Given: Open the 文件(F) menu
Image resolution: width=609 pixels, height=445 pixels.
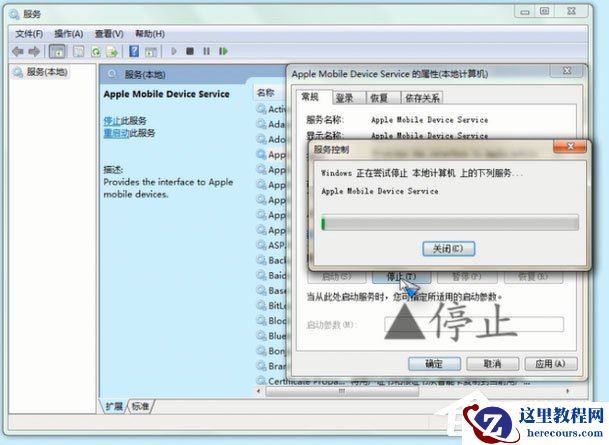Looking at the screenshot, I should pyautogui.click(x=29, y=34).
